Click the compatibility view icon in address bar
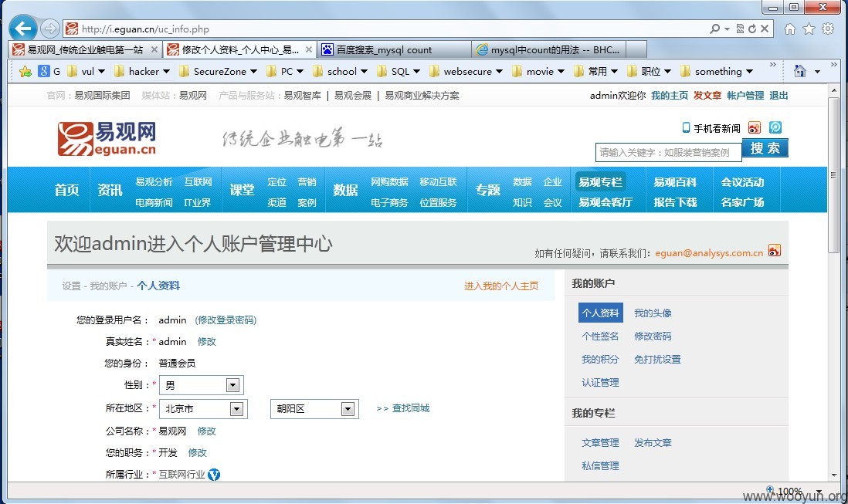848x504 pixels. pos(741,29)
